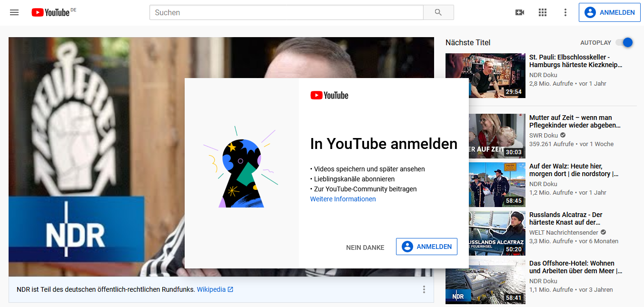Click title 'Auf der Walz: Heute hier'

coord(574,170)
